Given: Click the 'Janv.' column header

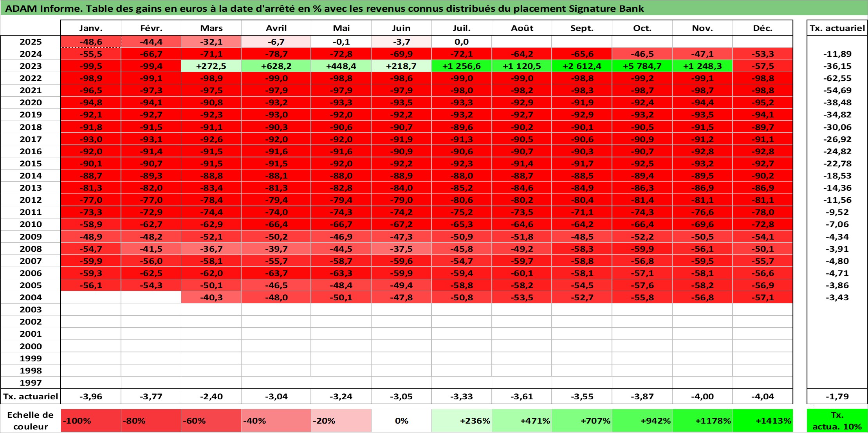Looking at the screenshot, I should coord(91,28).
